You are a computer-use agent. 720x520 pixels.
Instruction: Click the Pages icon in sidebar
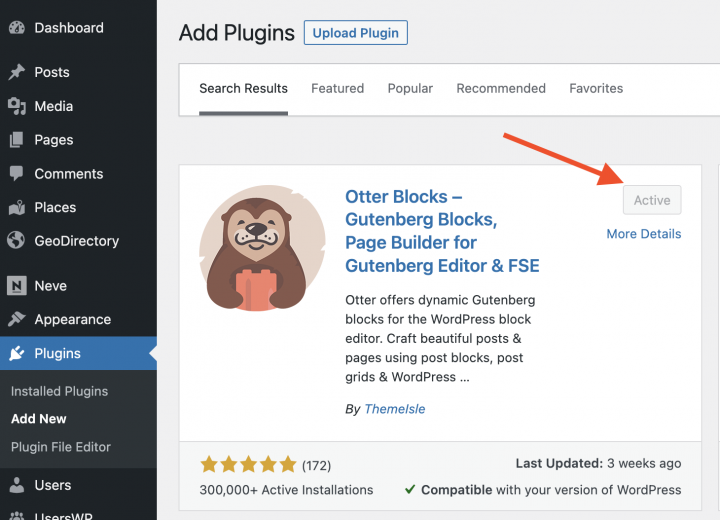(16, 140)
